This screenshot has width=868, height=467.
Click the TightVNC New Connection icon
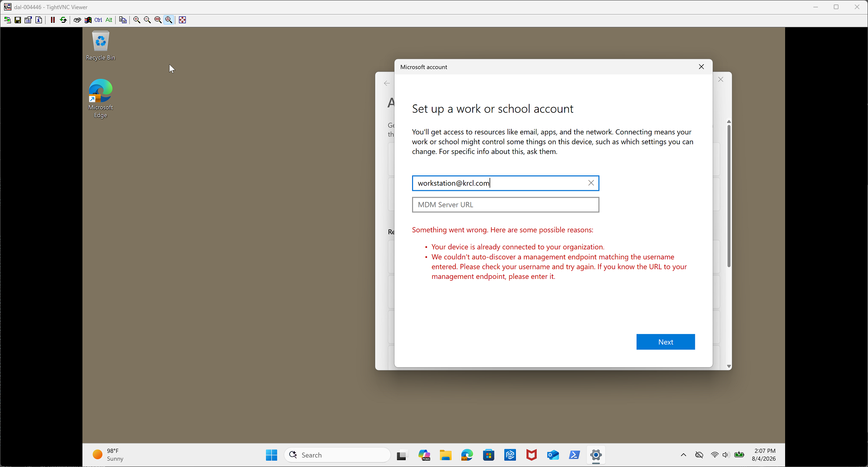click(x=7, y=20)
